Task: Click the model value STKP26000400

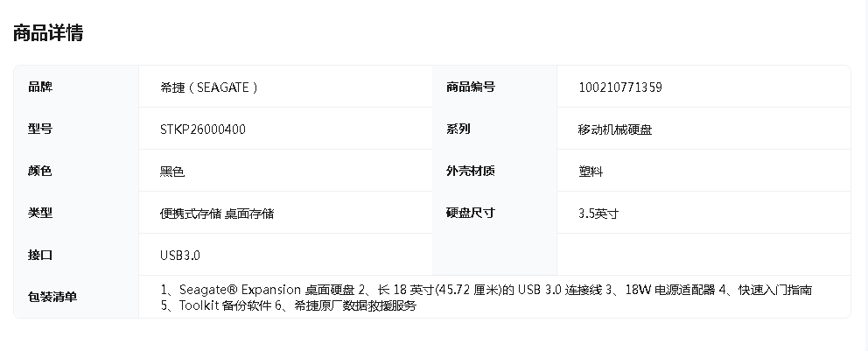Action: tap(203, 130)
